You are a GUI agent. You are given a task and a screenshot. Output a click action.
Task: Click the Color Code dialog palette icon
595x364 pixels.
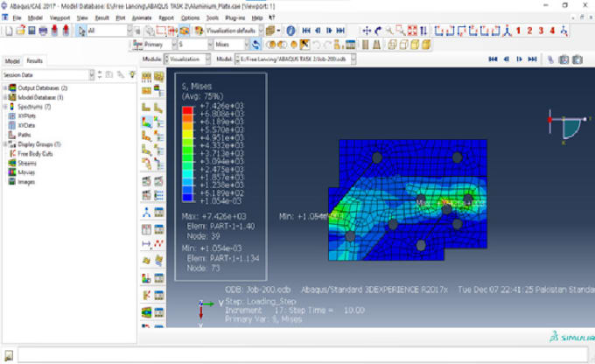(199, 31)
